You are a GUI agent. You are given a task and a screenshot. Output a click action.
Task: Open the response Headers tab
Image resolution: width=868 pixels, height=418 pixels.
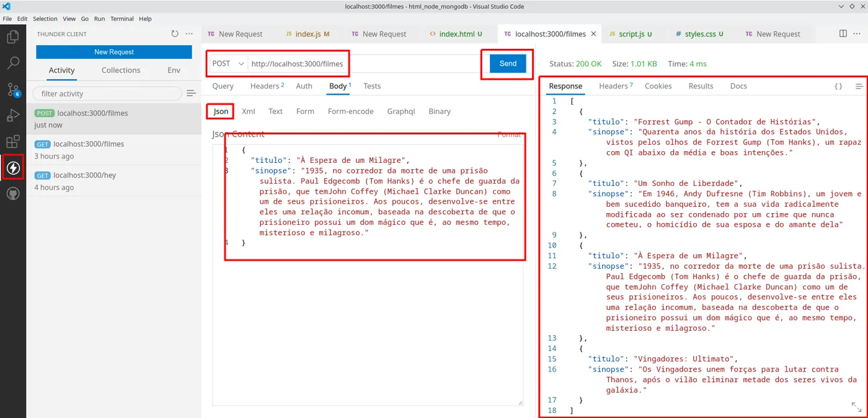pos(616,86)
